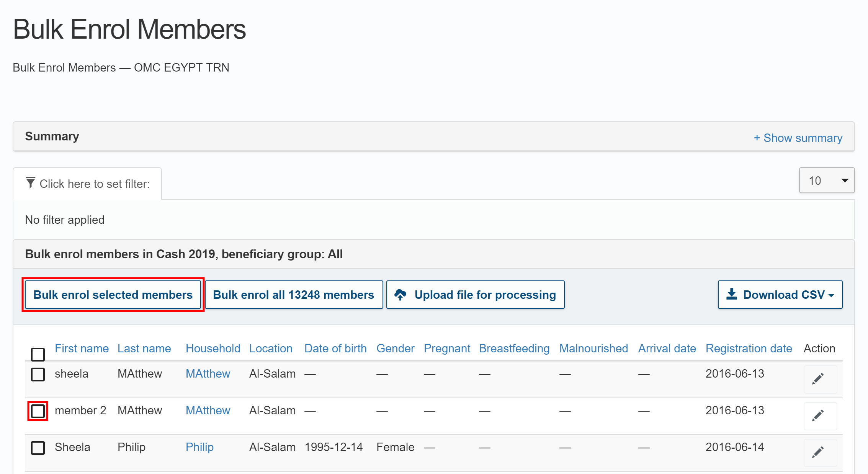Click Bulk enrol all 13248 members
868x474 pixels.
coord(294,295)
